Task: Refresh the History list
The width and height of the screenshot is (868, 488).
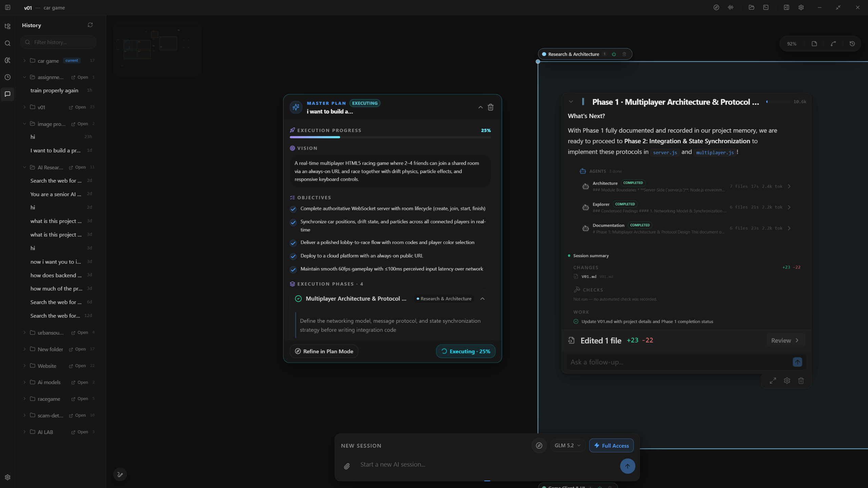Action: coord(90,25)
